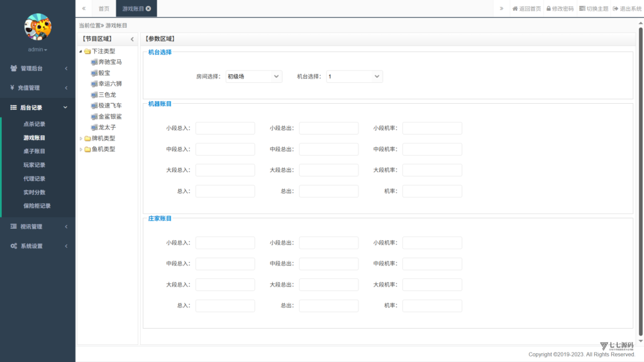Click the scrollbar down arrow
Viewport: 644px width, 362px height.
pos(640,341)
